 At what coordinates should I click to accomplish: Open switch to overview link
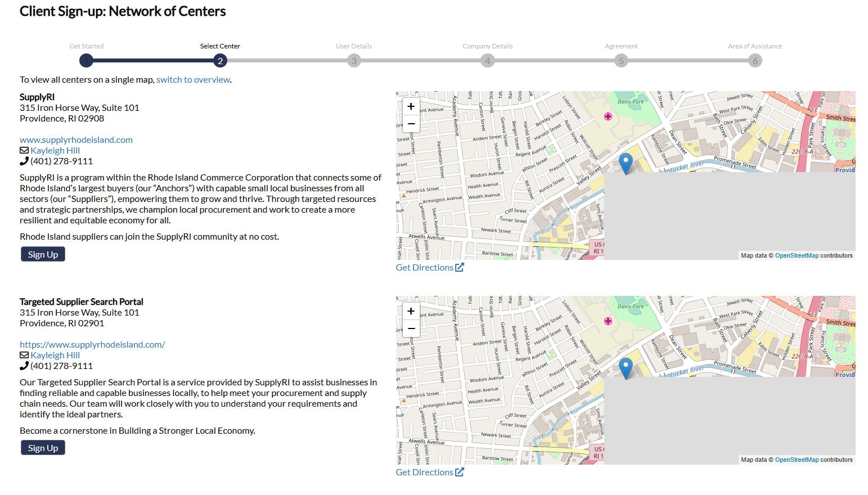tap(193, 80)
